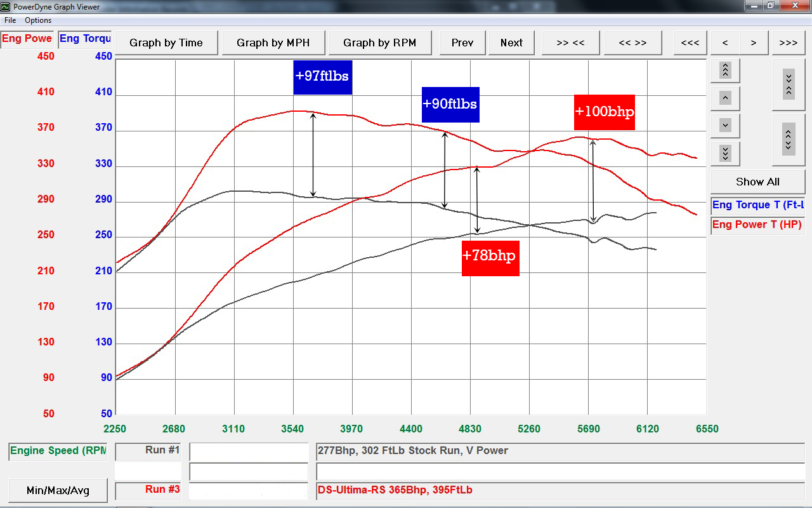Open the Min/Max/Avg statistics
812x508 pixels.
(x=58, y=490)
